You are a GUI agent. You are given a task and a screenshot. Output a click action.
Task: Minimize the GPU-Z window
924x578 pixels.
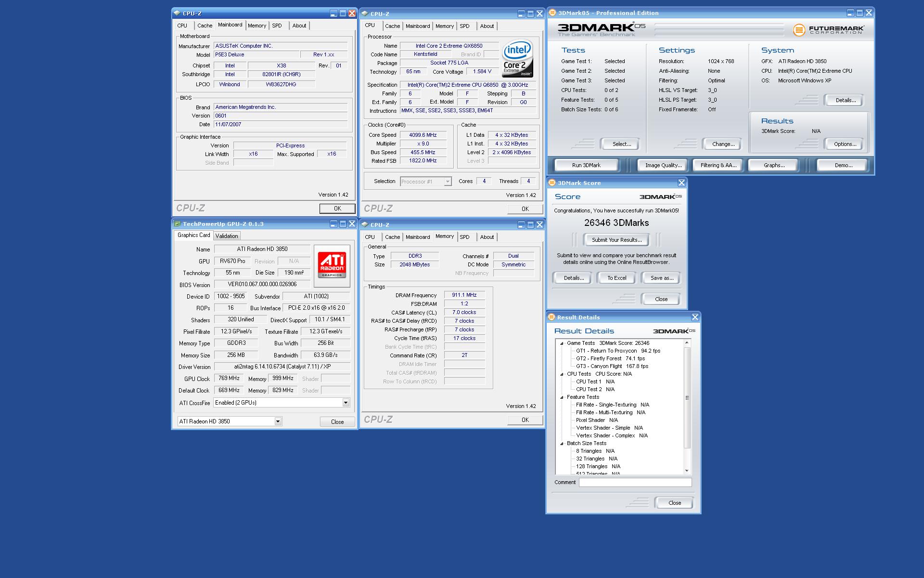tap(334, 224)
